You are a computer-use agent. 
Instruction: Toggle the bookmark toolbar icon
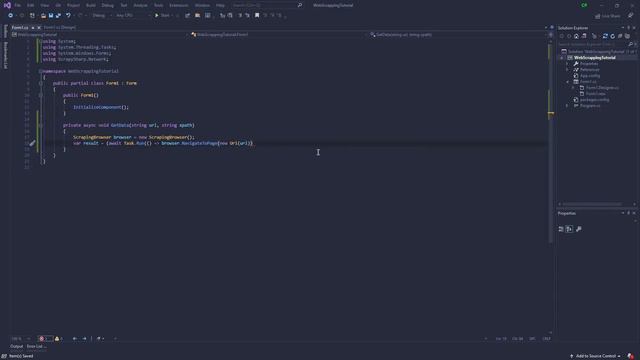(x=257, y=16)
